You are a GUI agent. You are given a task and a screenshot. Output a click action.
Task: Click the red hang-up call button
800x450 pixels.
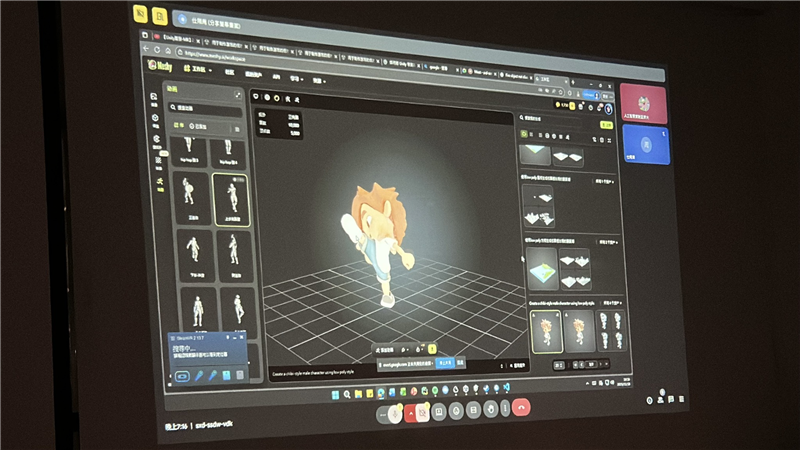[x=521, y=407]
